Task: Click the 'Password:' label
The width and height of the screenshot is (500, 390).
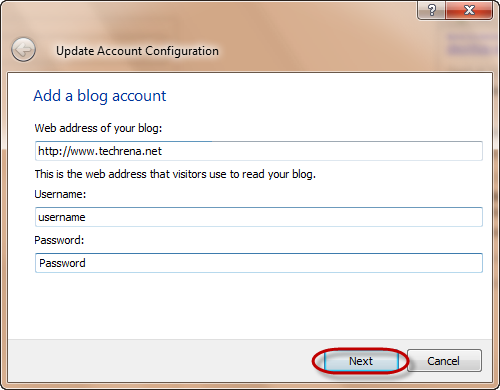Action: 59,240
